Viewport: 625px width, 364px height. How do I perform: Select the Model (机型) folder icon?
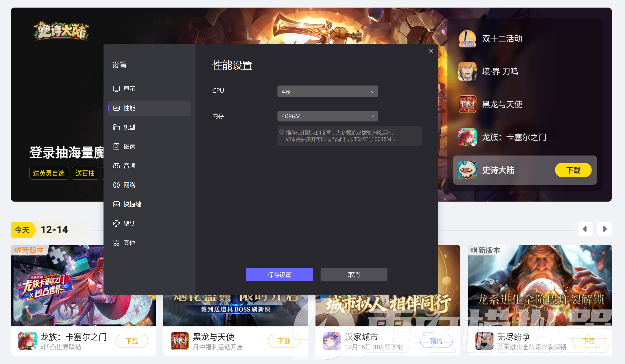coord(116,127)
